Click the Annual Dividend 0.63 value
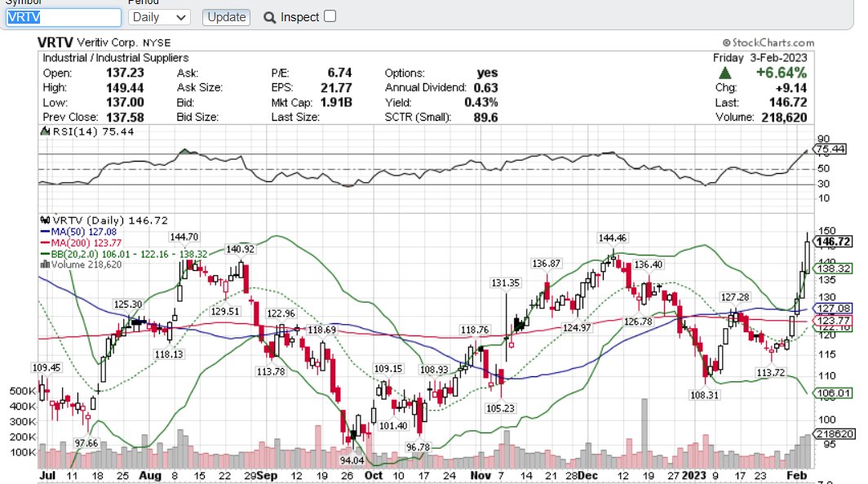 (485, 88)
